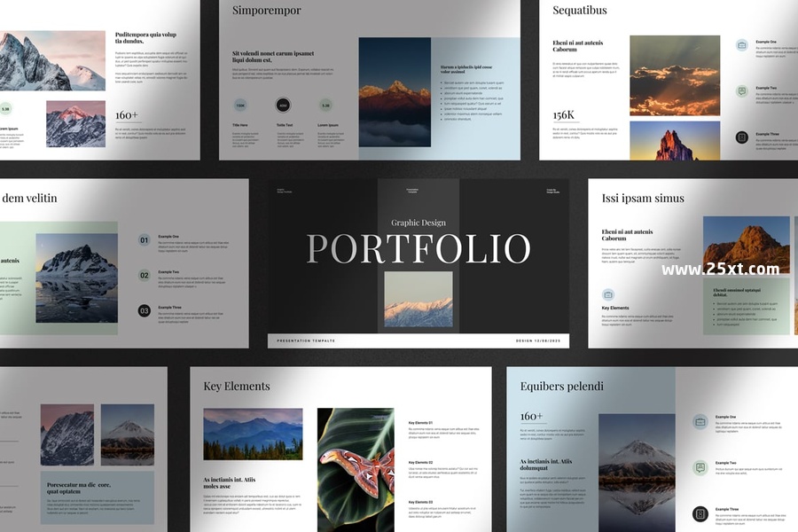Select the orange rock photo on the Issi ipsam simus slide
This screenshot has height=532, width=798.
click(x=746, y=245)
